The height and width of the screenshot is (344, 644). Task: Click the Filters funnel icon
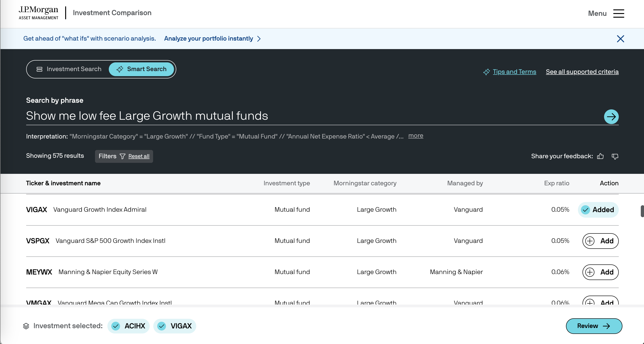click(x=123, y=156)
